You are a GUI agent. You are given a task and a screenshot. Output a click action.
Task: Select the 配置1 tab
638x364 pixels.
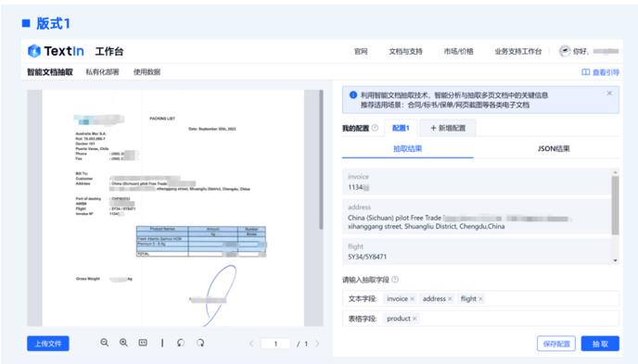(401, 128)
